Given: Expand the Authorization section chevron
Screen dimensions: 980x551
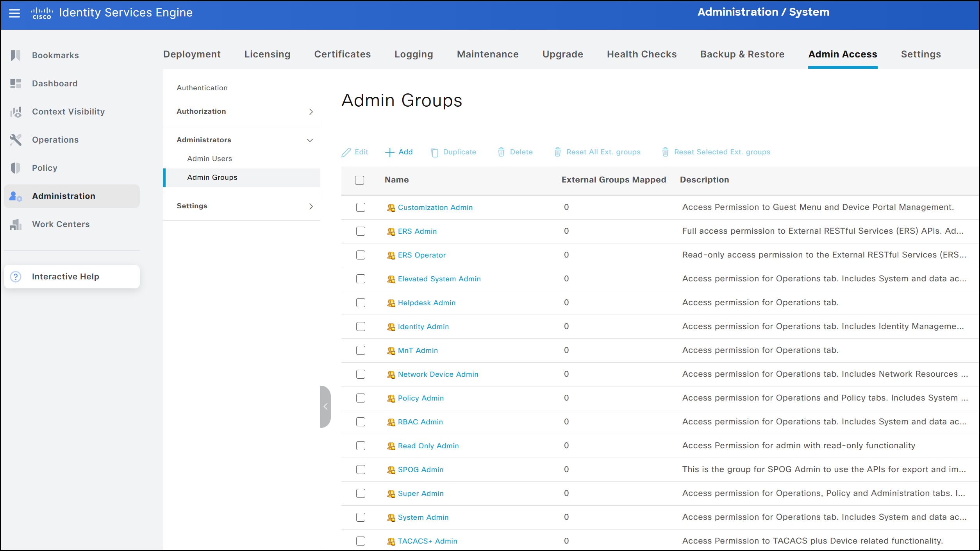Looking at the screenshot, I should coord(311,112).
